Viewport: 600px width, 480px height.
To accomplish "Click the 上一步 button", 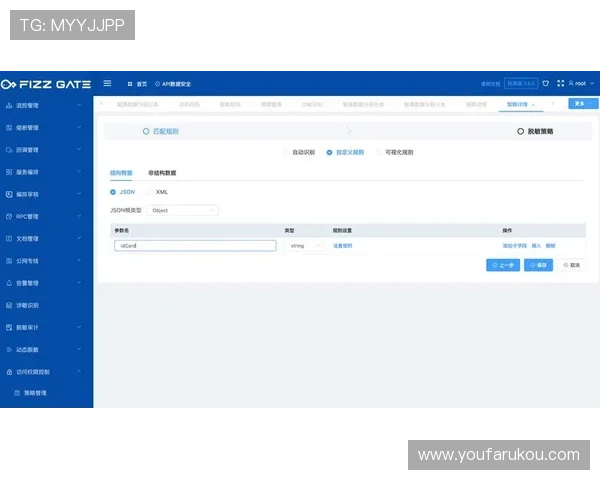I will click(x=503, y=265).
